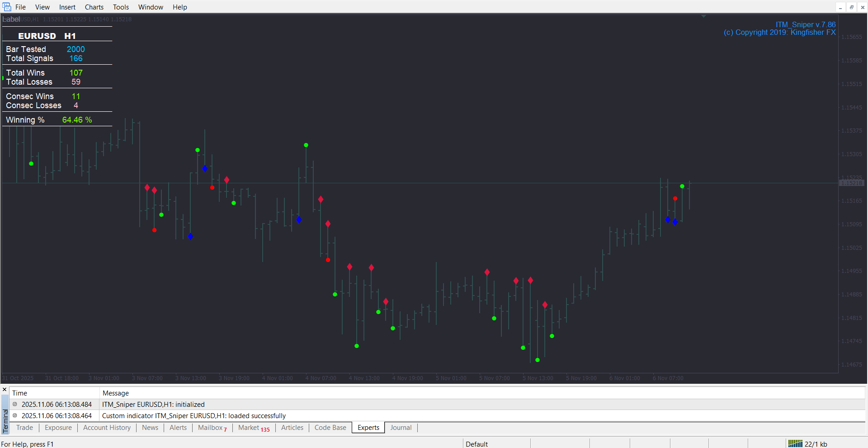
Task: Click the icon beside the 'initialized' log entry
Action: point(15,404)
